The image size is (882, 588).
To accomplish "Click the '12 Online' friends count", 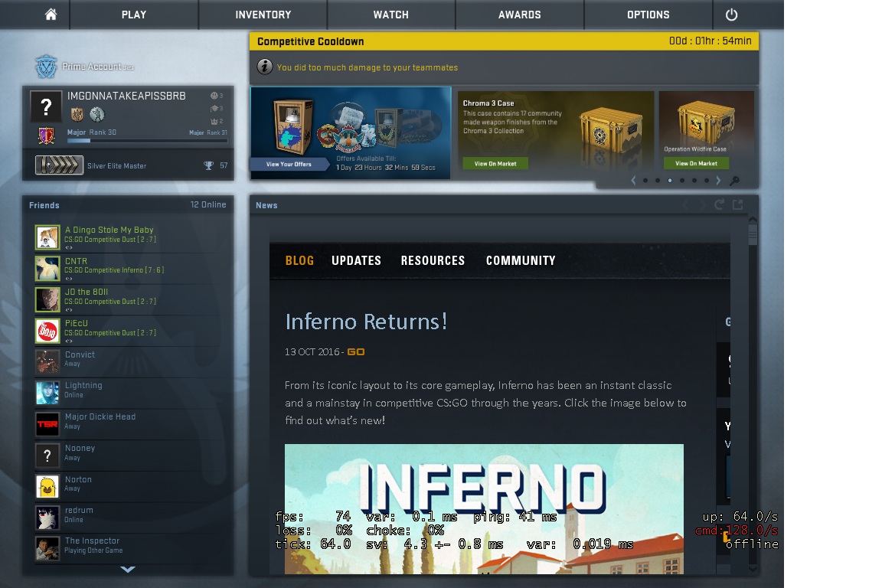I will coord(208,204).
